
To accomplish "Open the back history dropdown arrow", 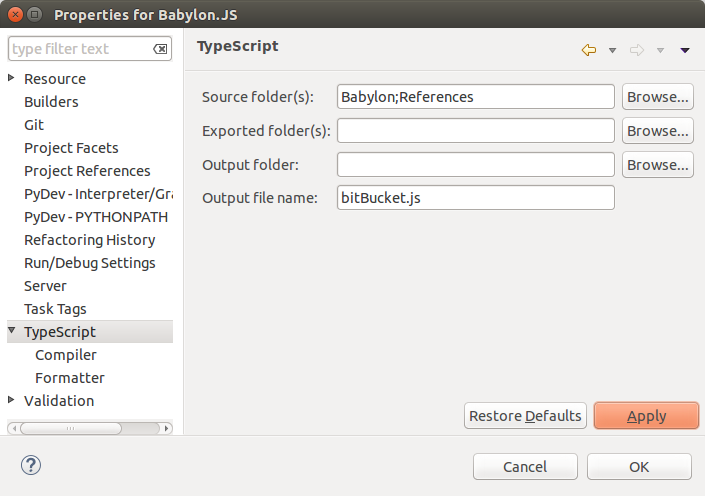I will (x=612, y=50).
